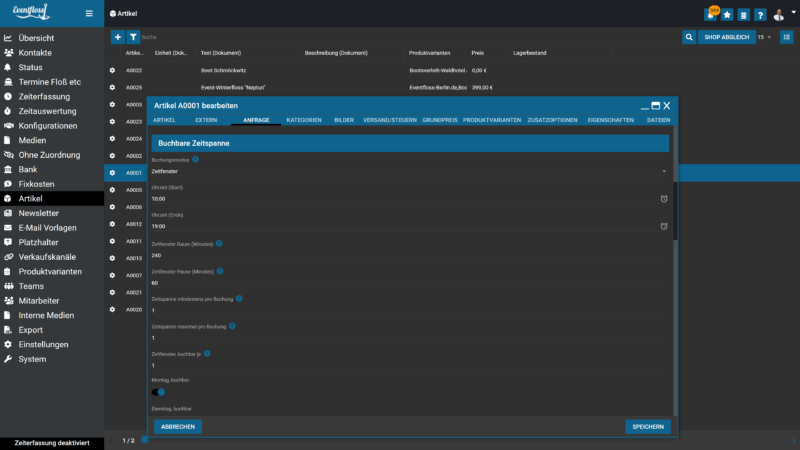The image size is (800, 450).
Task: Show help for Zeitfenster Dauer
Action: 219,243
